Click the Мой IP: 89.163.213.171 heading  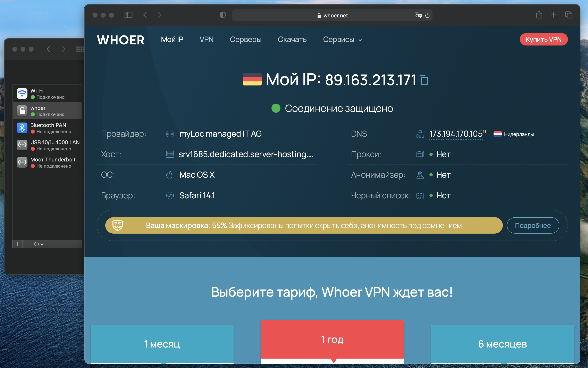(341, 80)
